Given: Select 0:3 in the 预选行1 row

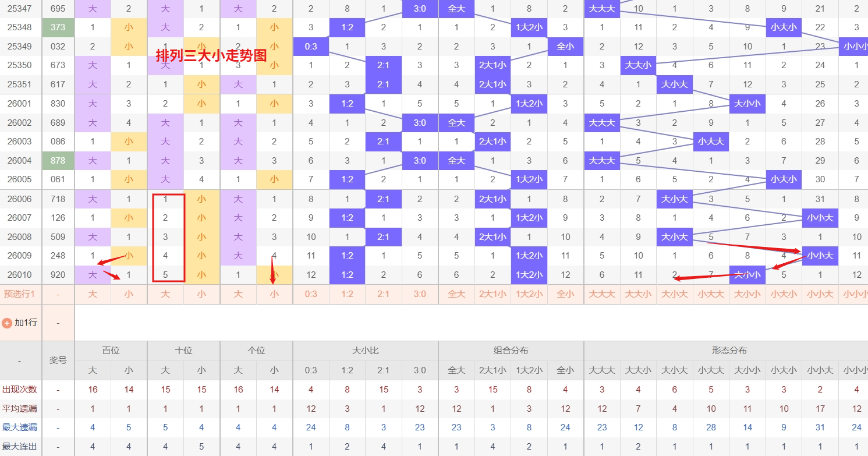Looking at the screenshot, I should [x=311, y=294].
